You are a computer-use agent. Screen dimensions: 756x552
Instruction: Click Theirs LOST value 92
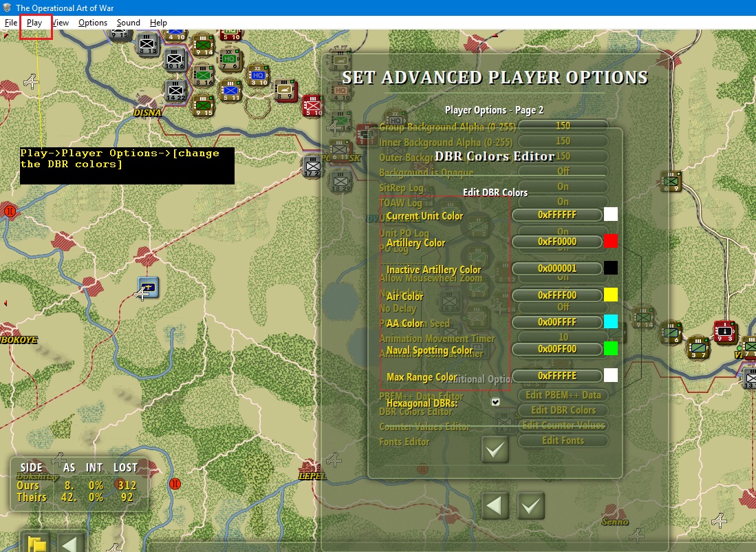point(127,498)
